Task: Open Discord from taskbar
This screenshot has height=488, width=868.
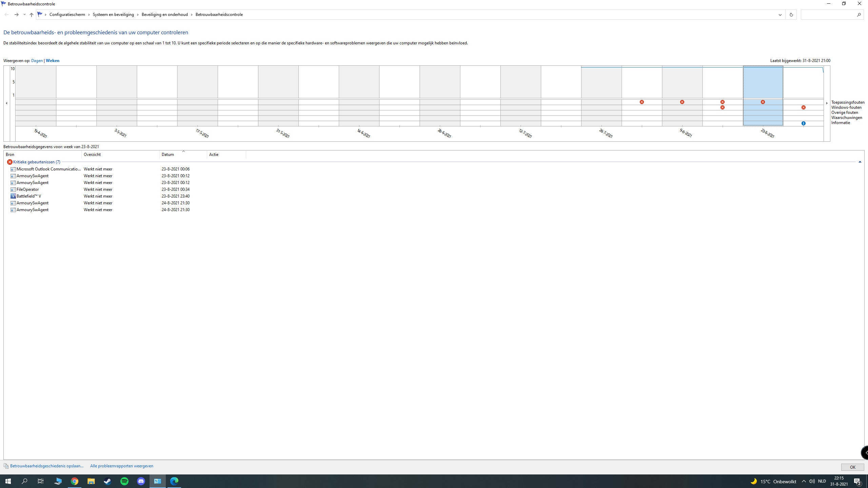Action: coord(141,481)
